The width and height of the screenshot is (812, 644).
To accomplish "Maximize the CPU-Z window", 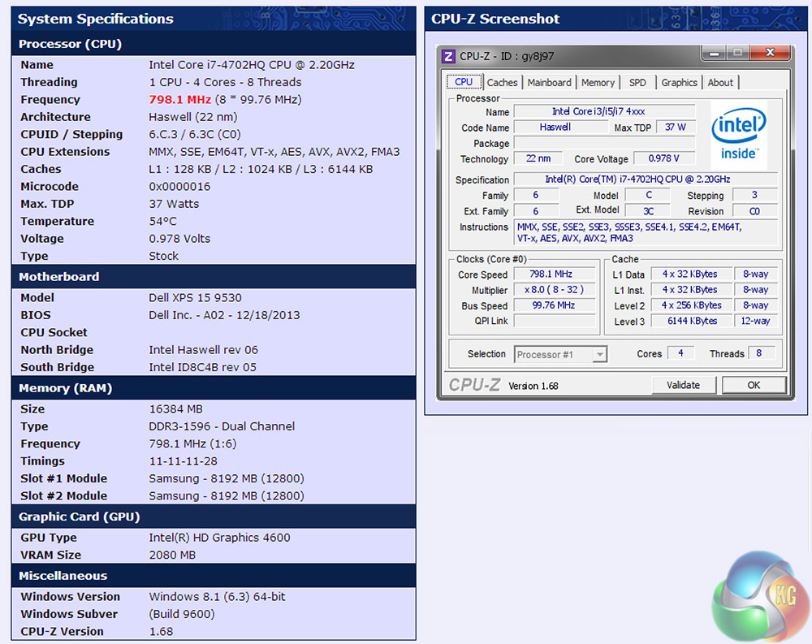I will pos(737,54).
